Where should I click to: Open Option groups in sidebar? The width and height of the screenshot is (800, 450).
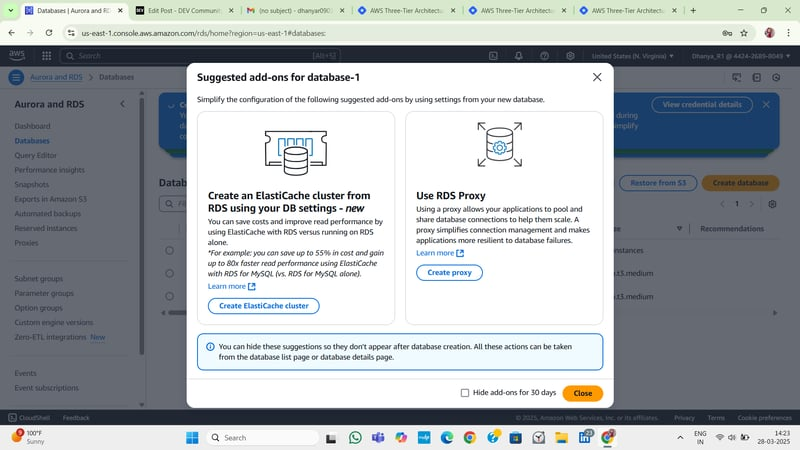click(38, 308)
